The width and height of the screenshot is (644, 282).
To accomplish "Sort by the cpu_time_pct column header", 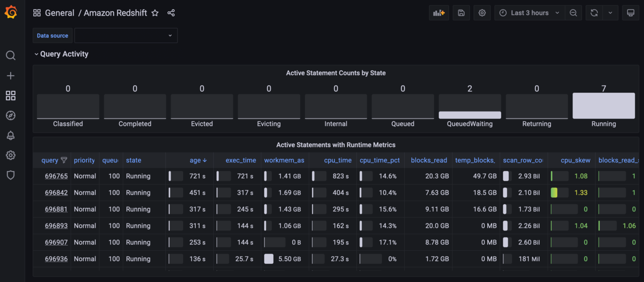I will (380, 160).
